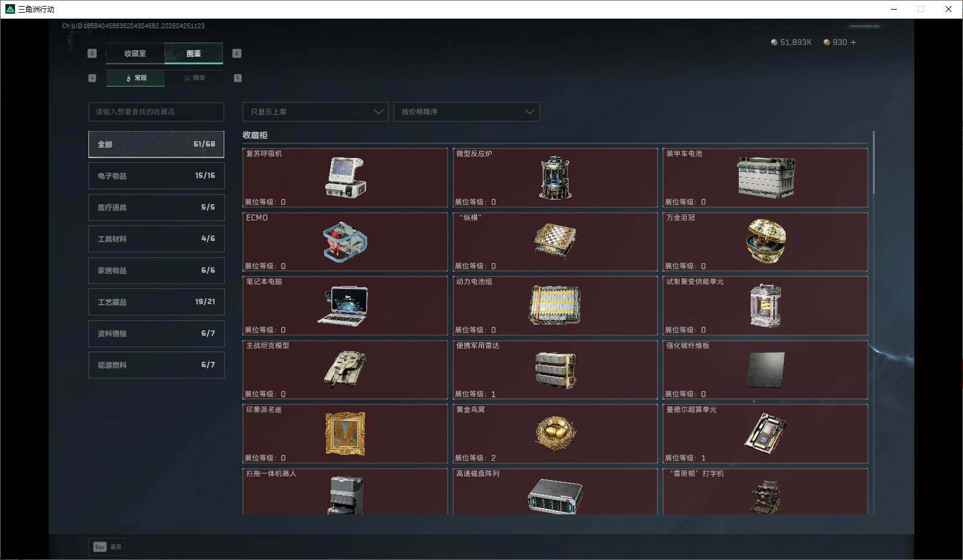Click the plus icon beside 930 currency
Viewport: 963px width, 560px height.
[854, 42]
